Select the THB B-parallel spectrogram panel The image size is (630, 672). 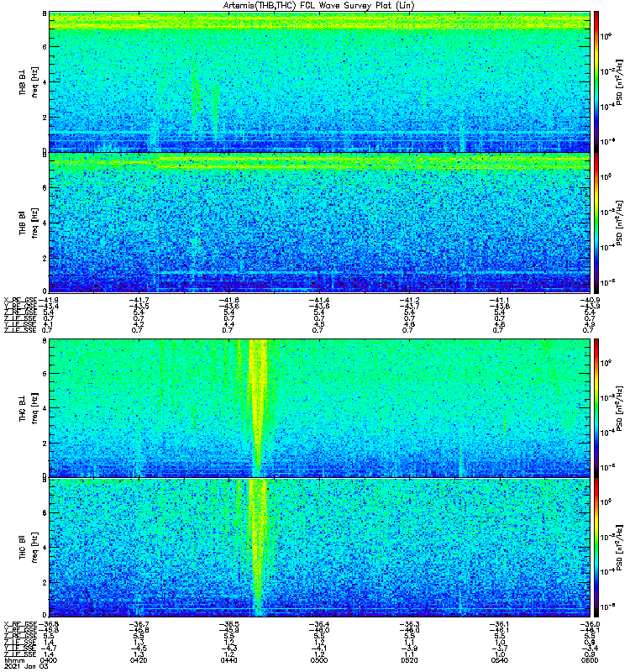319,223
